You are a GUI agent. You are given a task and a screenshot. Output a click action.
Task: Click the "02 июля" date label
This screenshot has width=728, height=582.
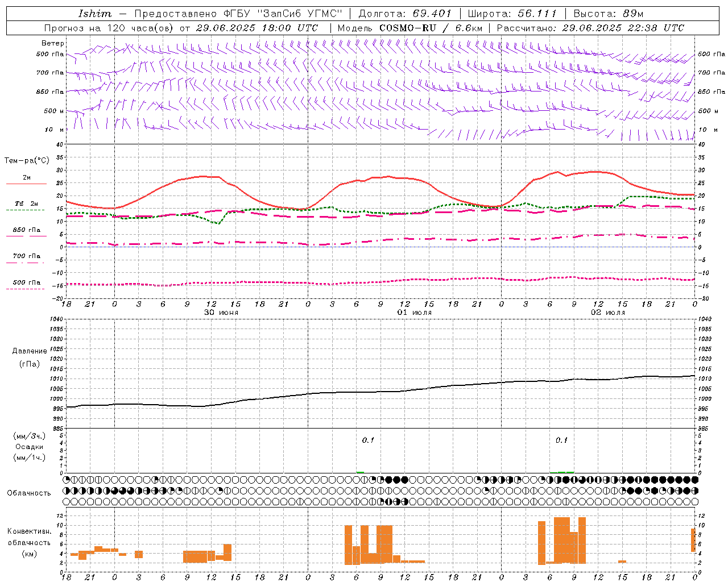pyautogui.click(x=608, y=313)
